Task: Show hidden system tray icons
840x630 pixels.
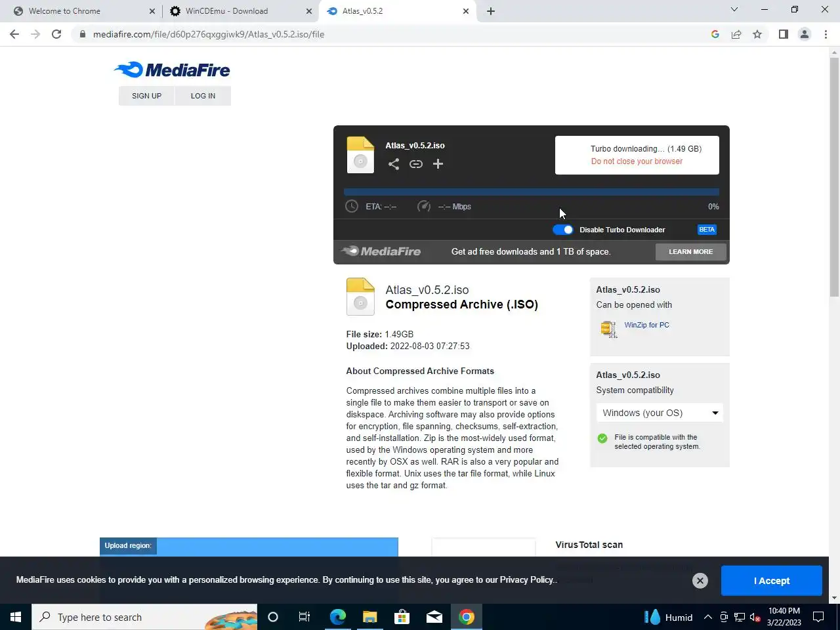Action: [x=708, y=617]
